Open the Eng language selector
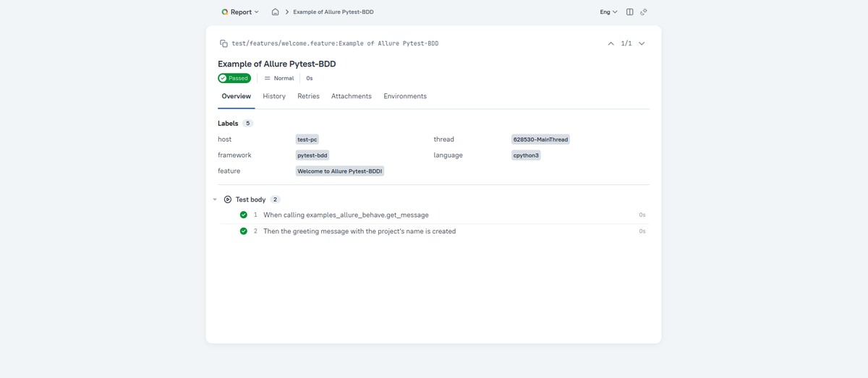This screenshot has height=378, width=868. (x=608, y=12)
